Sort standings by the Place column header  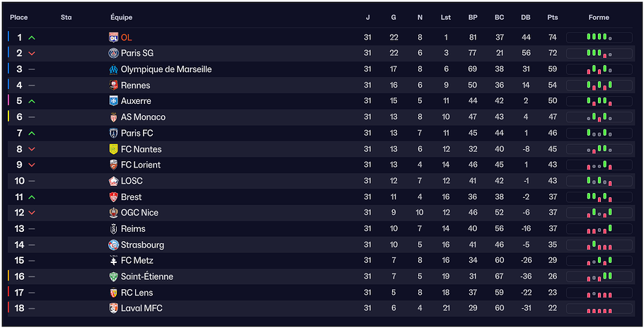[x=19, y=17]
